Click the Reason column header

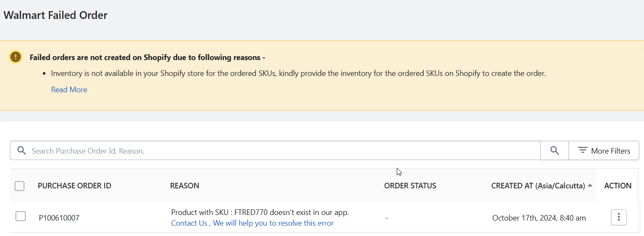pyautogui.click(x=185, y=186)
